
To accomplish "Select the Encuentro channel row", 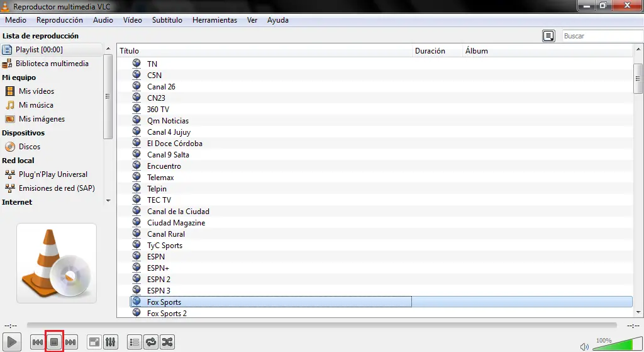I will [381, 166].
